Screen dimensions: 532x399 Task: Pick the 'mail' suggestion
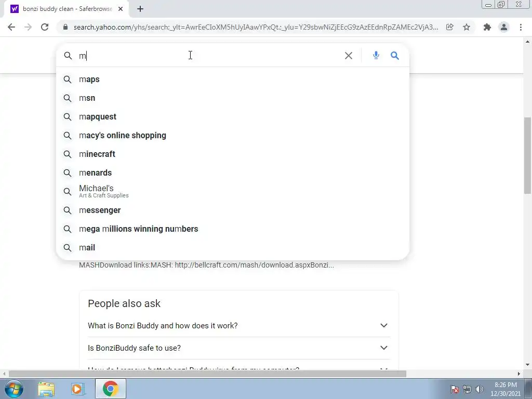[x=233, y=248]
